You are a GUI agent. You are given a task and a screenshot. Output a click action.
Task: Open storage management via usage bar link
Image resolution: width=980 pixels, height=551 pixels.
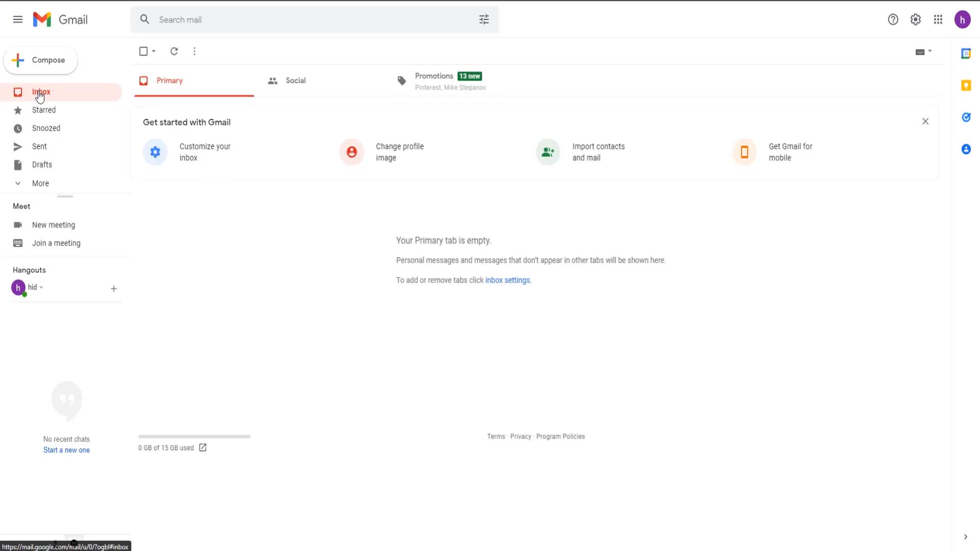point(203,447)
